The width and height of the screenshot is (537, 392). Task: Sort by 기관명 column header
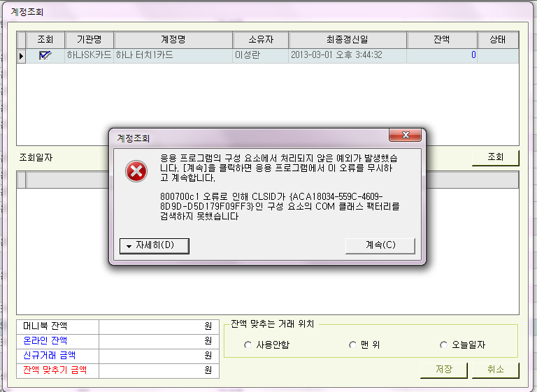tap(89, 40)
